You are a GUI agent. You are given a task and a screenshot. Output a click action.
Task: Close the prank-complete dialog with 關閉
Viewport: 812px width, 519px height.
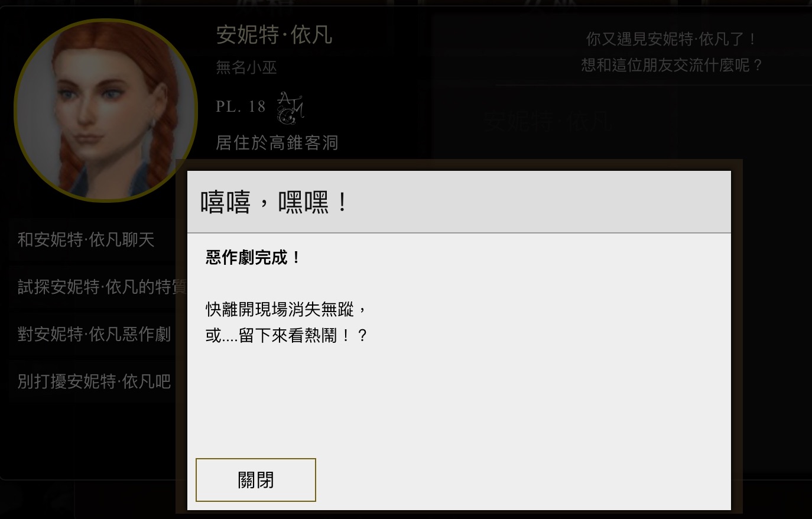click(256, 480)
